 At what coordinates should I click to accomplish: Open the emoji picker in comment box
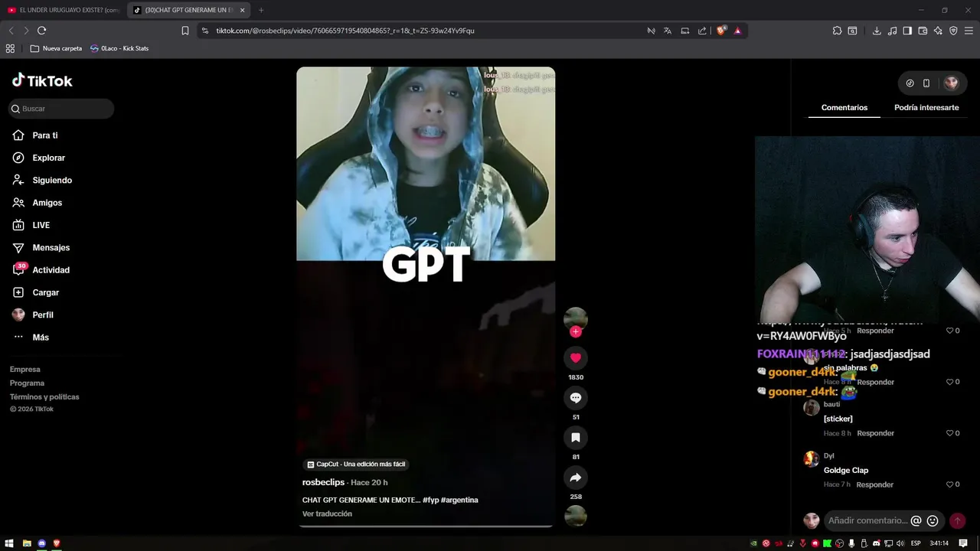tap(933, 520)
